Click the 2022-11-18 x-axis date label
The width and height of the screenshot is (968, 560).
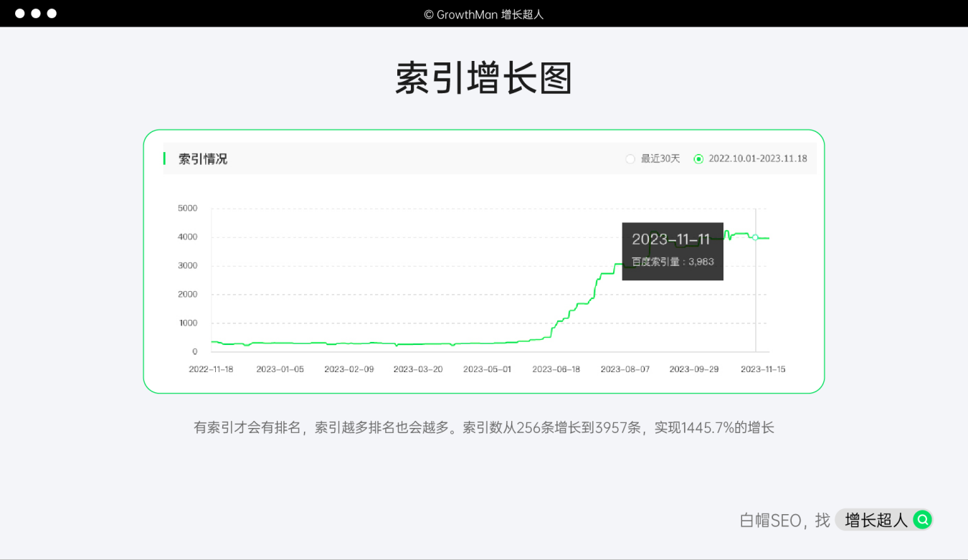[211, 369]
